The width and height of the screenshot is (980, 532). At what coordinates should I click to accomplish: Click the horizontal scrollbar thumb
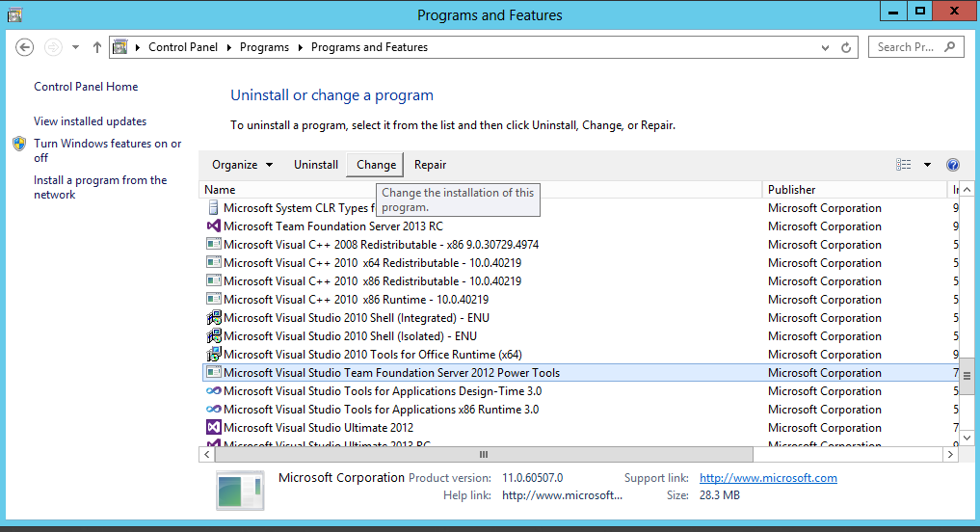483,455
